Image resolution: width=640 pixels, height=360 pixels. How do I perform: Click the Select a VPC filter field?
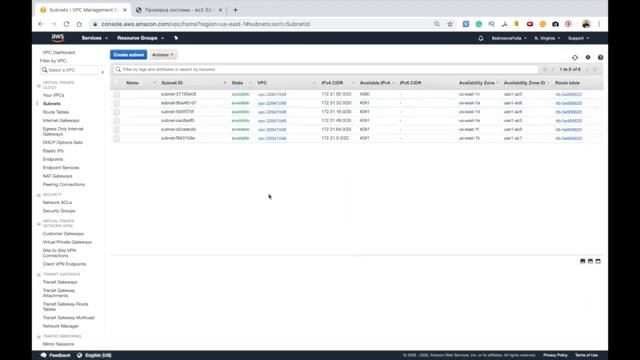pyautogui.click(x=69, y=70)
